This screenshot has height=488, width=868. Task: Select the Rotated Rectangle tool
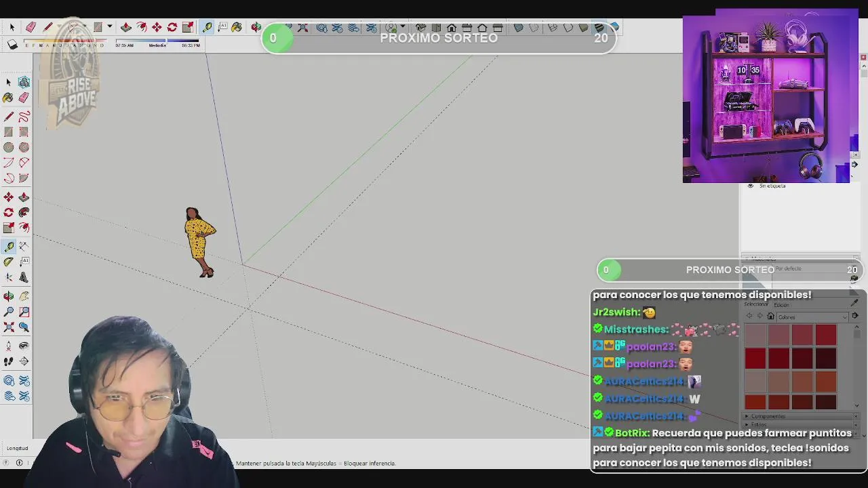pos(24,132)
